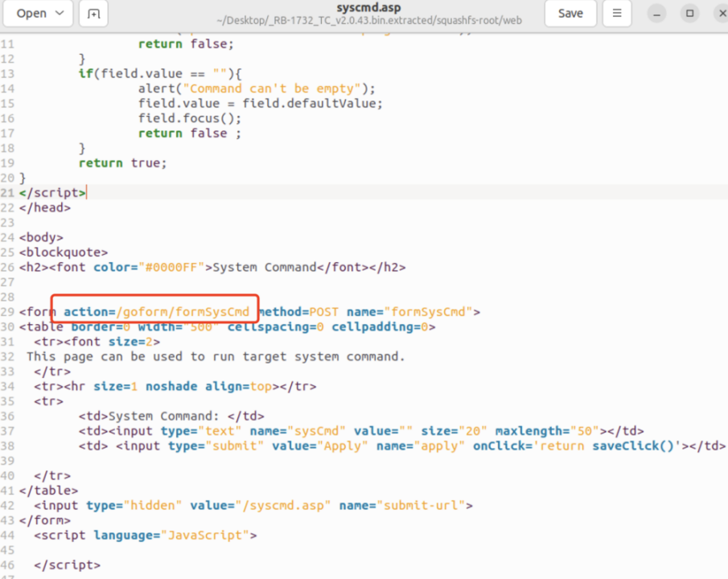Image resolution: width=728 pixels, height=579 pixels.
Task: Click "<td>System Command: </td>" on line 36
Action: click(x=171, y=416)
